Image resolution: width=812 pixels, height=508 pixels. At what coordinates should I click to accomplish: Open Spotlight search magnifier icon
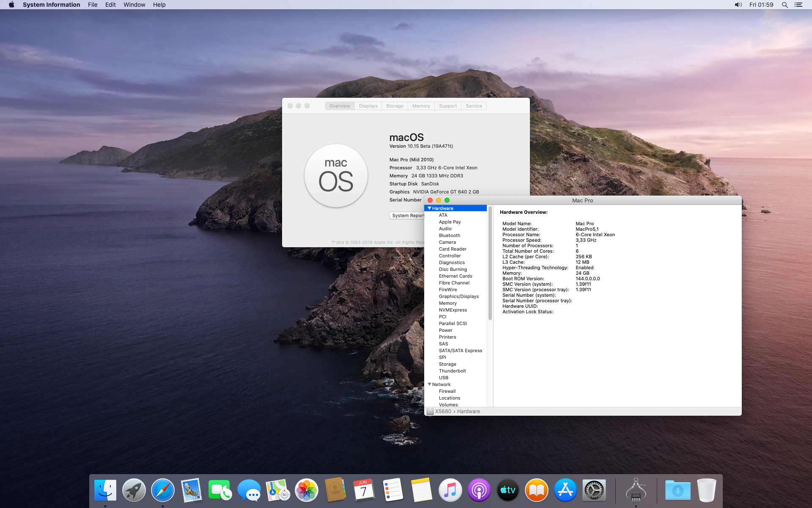pos(785,5)
